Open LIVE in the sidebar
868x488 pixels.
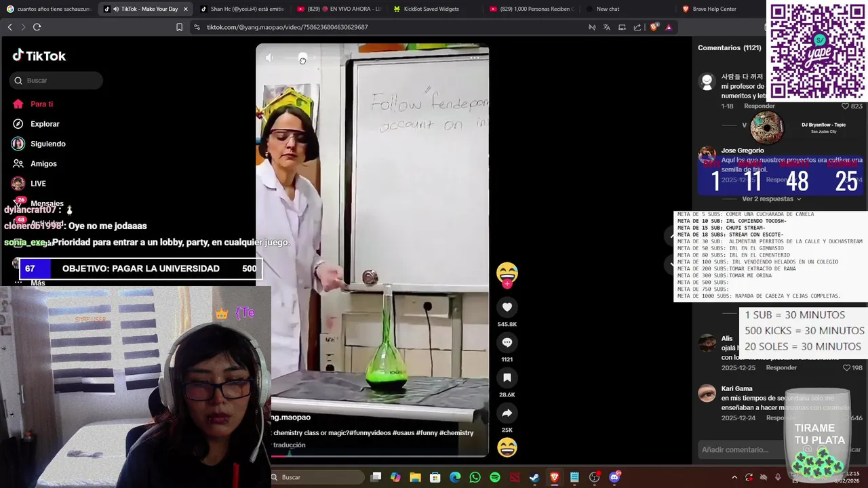[x=30, y=184]
